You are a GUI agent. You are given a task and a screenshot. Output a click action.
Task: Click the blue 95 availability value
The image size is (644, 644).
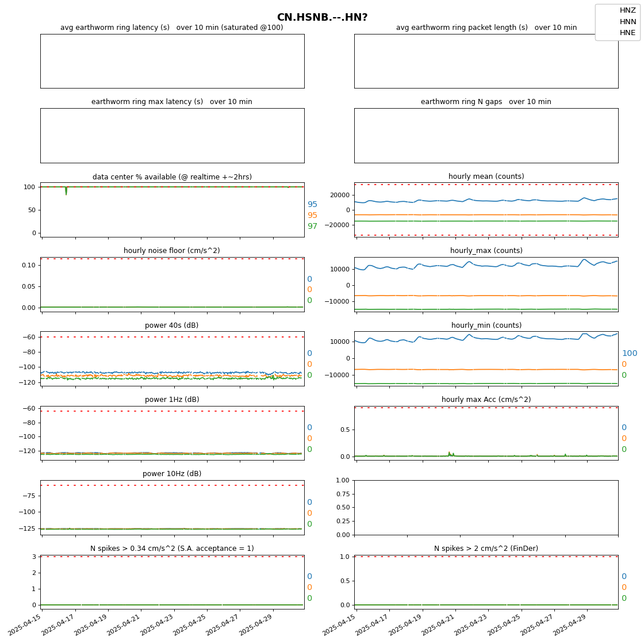pos(312,204)
